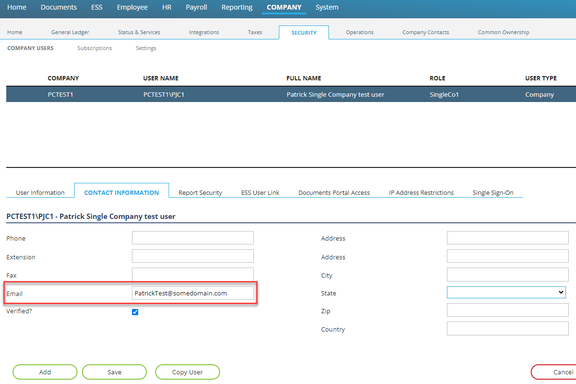
Task: Switch to General Ledger tab
Action: pyautogui.click(x=70, y=32)
